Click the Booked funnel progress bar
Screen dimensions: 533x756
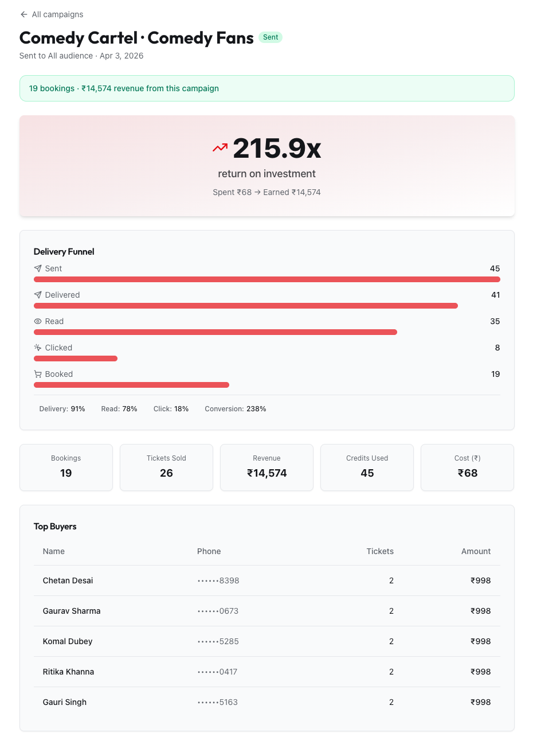click(131, 385)
